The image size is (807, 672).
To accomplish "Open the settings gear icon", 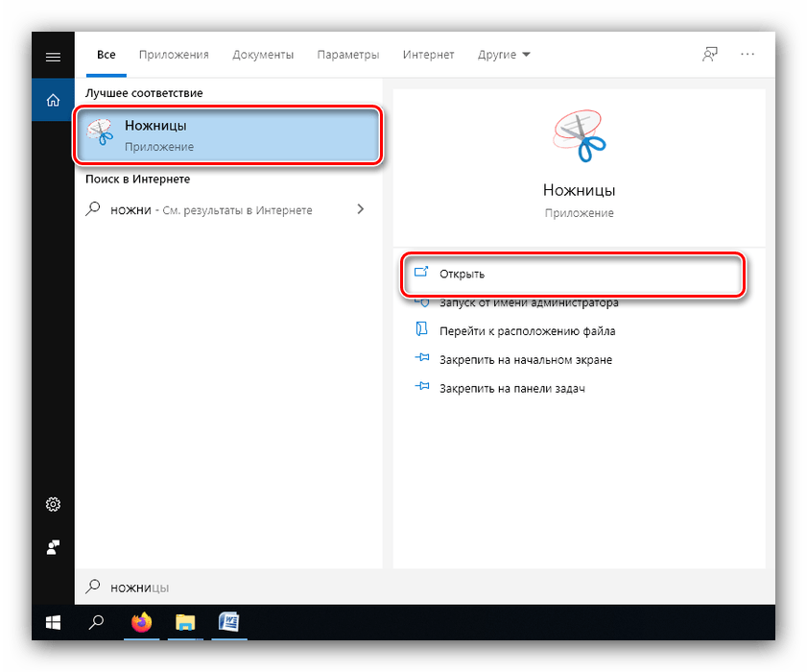I will [x=53, y=504].
